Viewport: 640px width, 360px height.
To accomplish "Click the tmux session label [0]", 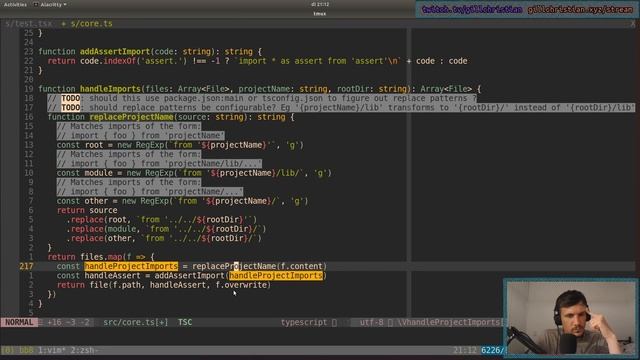I will coord(7,350).
